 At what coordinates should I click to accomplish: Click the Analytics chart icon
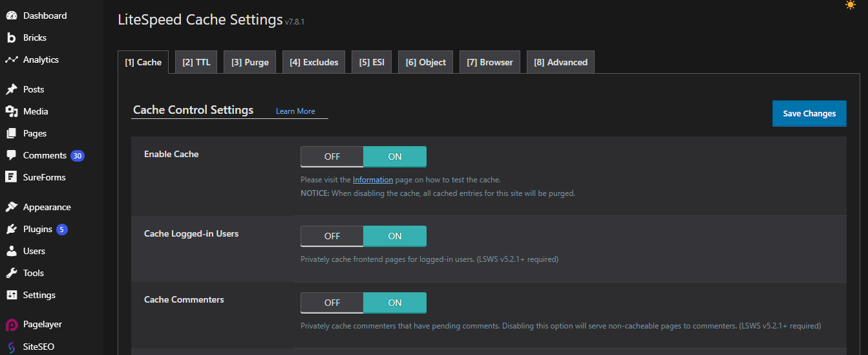coord(12,59)
